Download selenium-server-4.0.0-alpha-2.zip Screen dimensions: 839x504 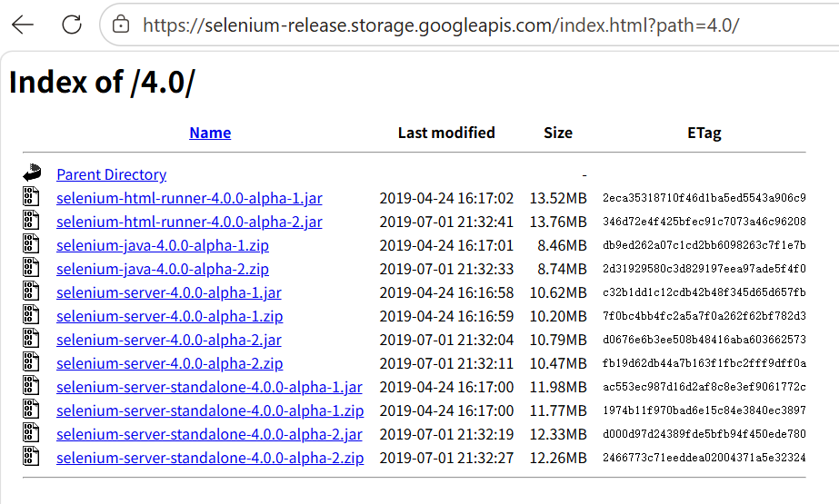pos(169,363)
